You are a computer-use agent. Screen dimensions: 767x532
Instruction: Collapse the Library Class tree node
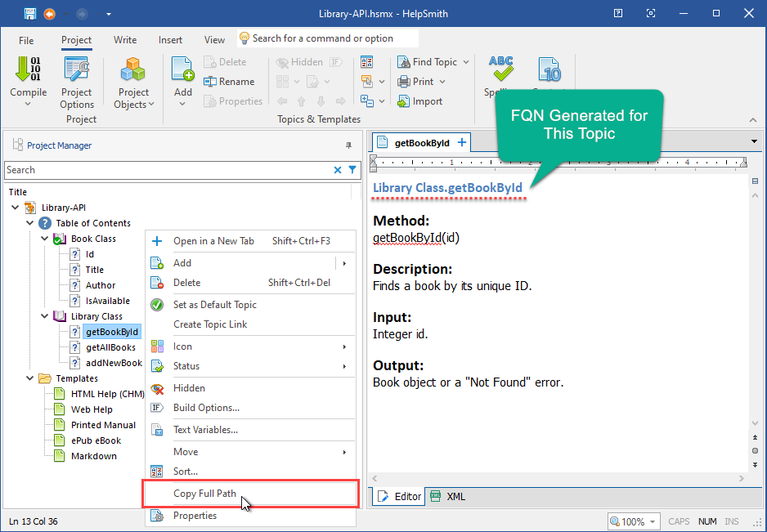45,316
